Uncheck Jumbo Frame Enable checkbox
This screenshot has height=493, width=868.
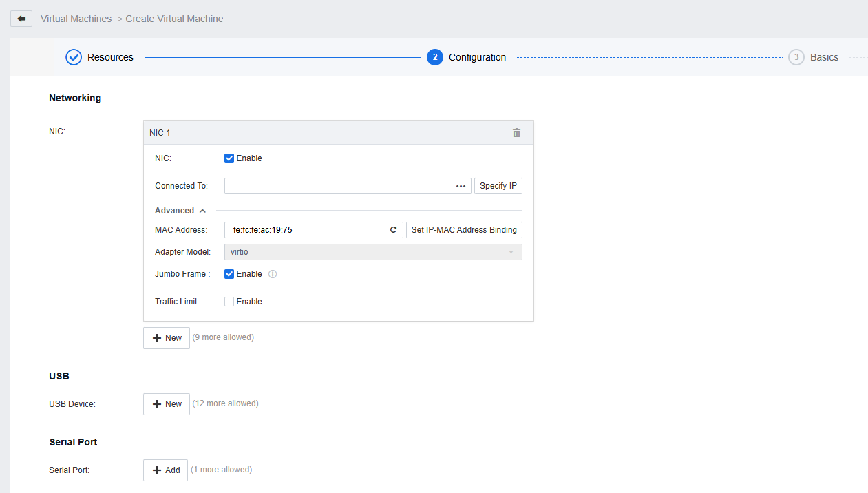coord(229,274)
